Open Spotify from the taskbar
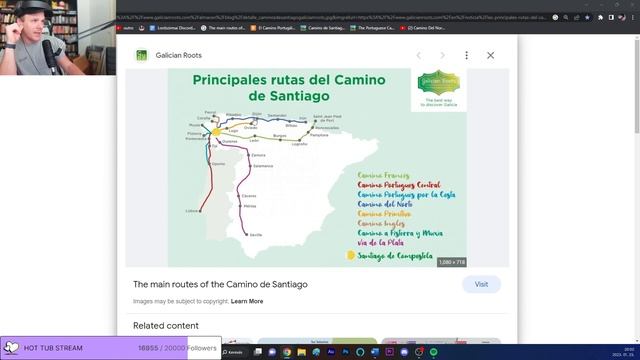Screen dimensions: 640x360 [x=433, y=352]
